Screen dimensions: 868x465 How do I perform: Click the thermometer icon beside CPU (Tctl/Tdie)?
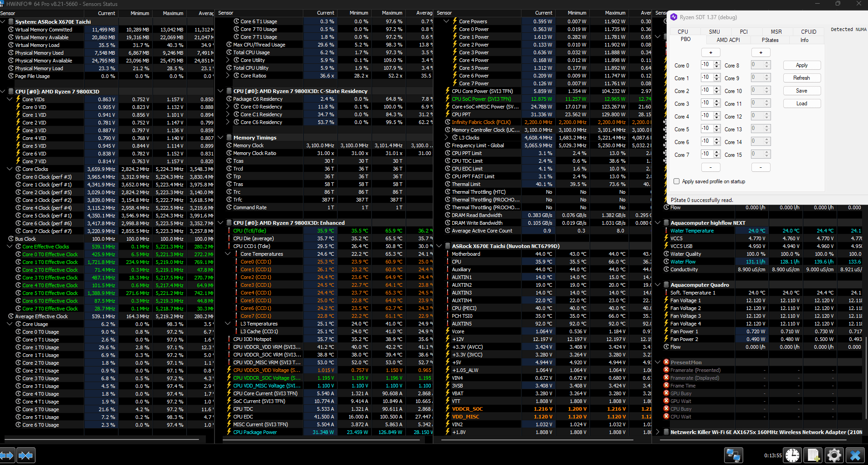click(229, 231)
